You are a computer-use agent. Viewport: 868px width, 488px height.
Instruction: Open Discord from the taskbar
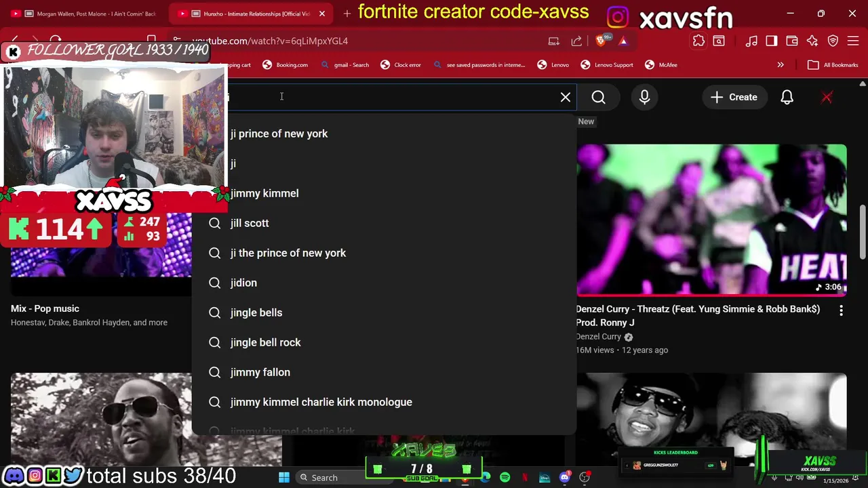point(564,477)
